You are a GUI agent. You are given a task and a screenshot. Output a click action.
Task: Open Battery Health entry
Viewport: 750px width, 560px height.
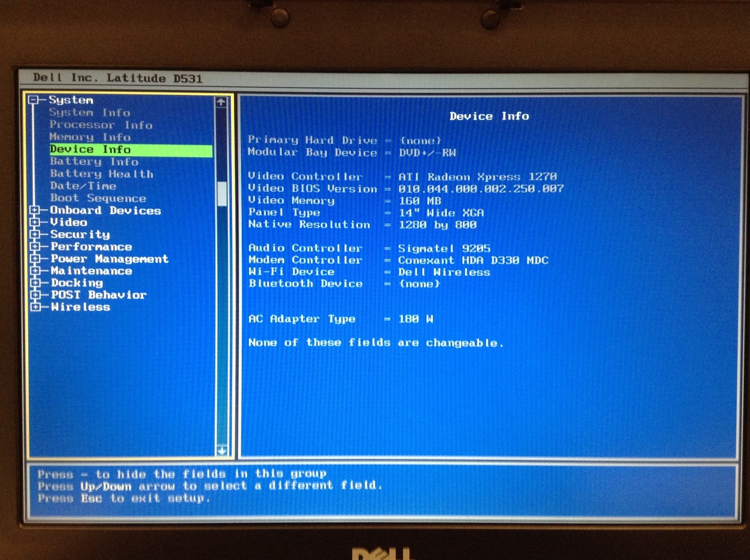[102, 174]
